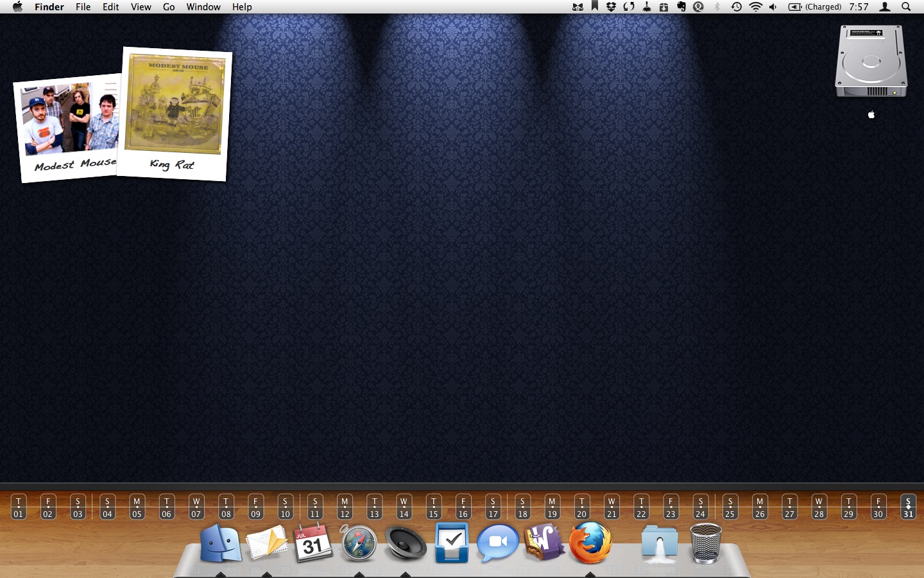Open the Things checkbox app icon
Image resolution: width=924 pixels, height=578 pixels.
point(452,543)
